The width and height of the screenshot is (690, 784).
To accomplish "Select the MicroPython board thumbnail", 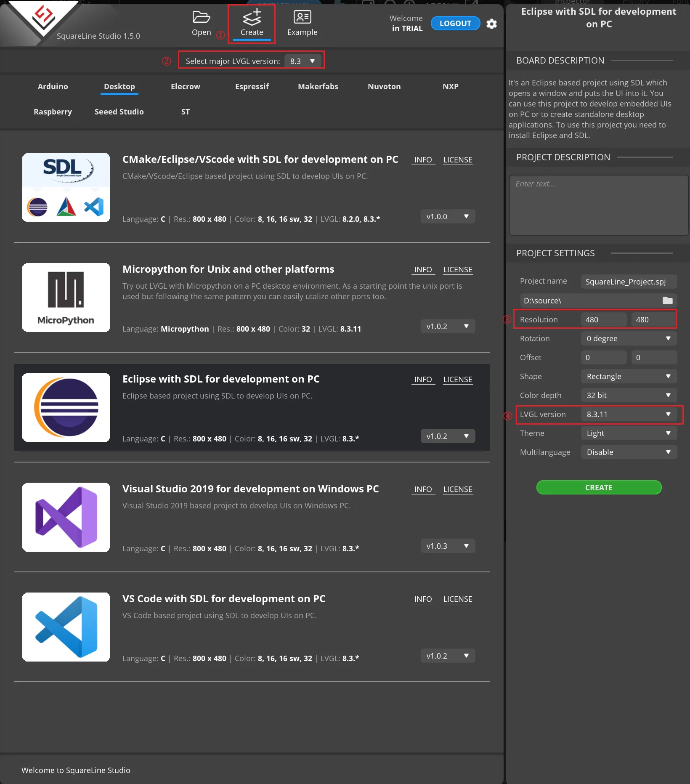I will pos(66,298).
